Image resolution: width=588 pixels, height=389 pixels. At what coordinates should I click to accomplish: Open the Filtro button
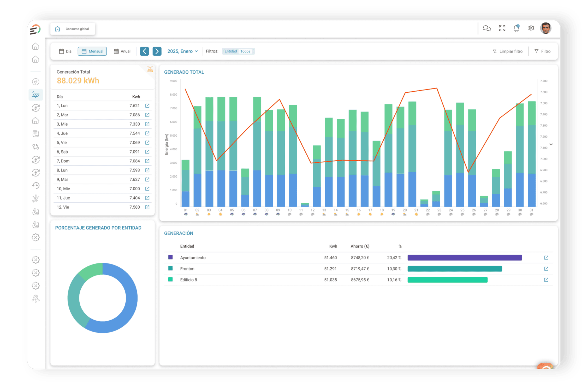click(x=542, y=51)
